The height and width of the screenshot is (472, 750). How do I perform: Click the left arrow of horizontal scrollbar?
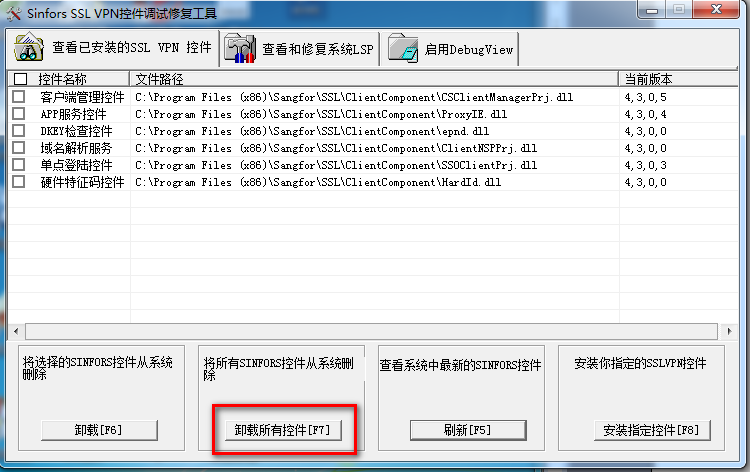(x=16, y=331)
